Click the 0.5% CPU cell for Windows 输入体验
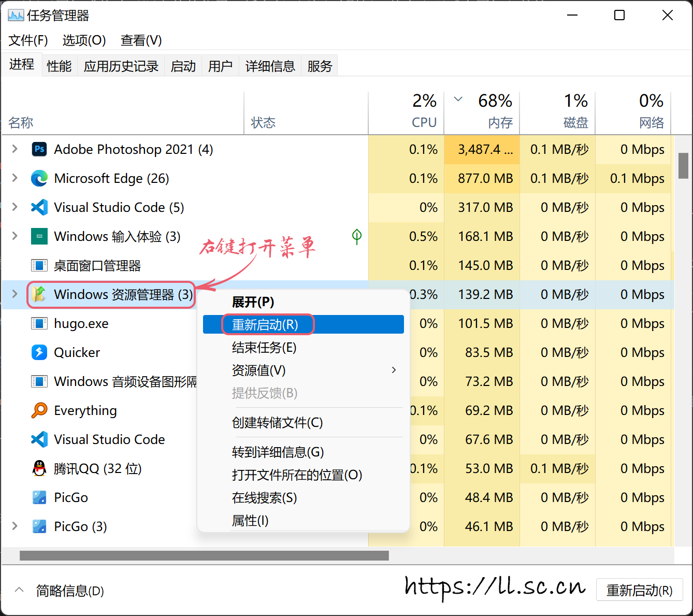 click(406, 236)
